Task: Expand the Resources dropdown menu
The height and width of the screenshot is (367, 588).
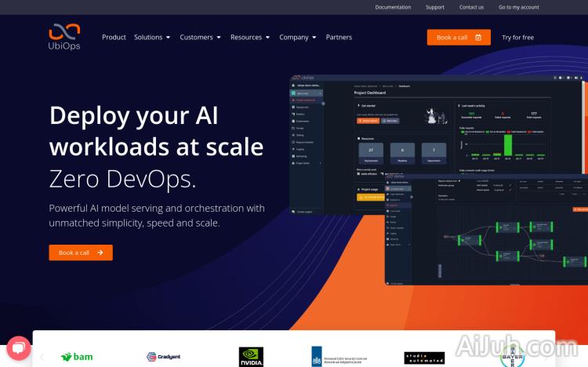Action: (250, 37)
